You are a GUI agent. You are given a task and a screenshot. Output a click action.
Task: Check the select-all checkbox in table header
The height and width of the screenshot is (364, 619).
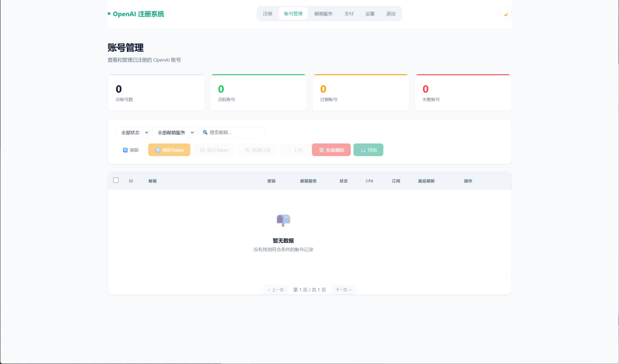[x=115, y=180]
